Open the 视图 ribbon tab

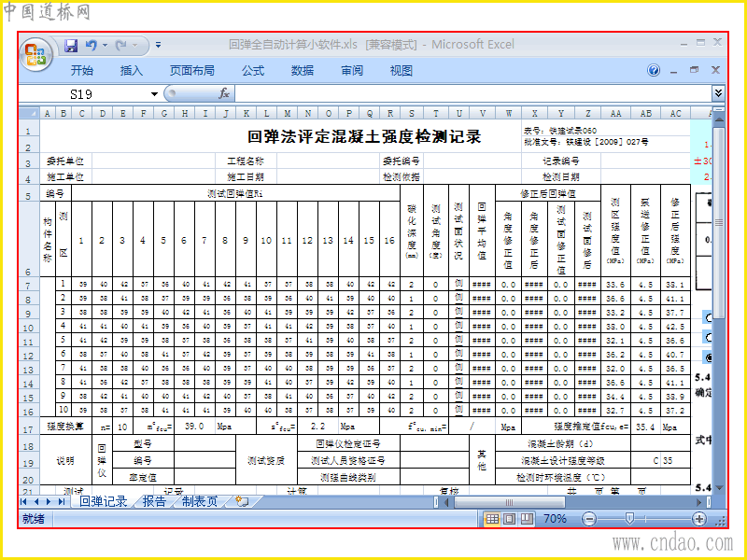[x=402, y=71]
